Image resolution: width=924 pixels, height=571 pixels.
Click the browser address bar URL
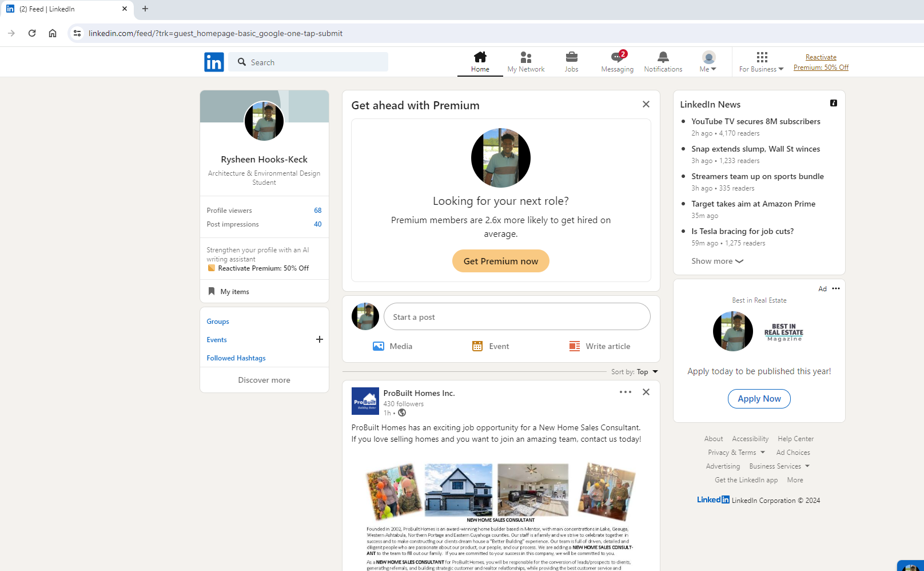click(x=216, y=33)
